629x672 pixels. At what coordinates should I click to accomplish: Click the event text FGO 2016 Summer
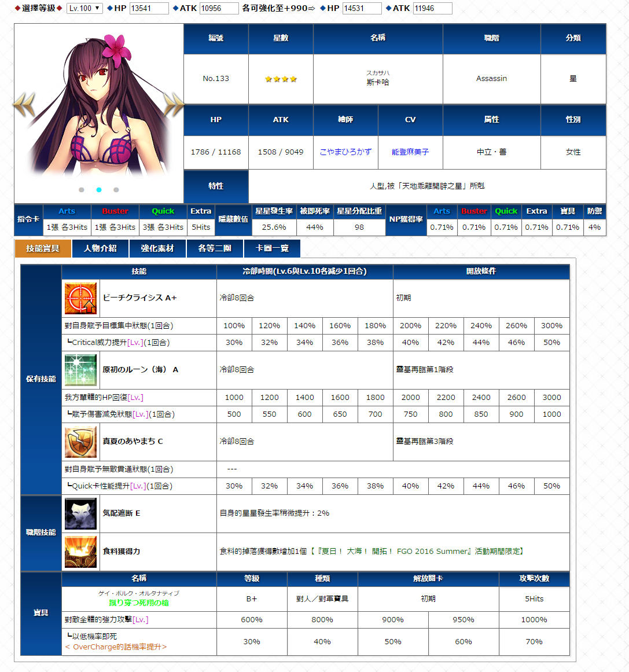point(434,551)
